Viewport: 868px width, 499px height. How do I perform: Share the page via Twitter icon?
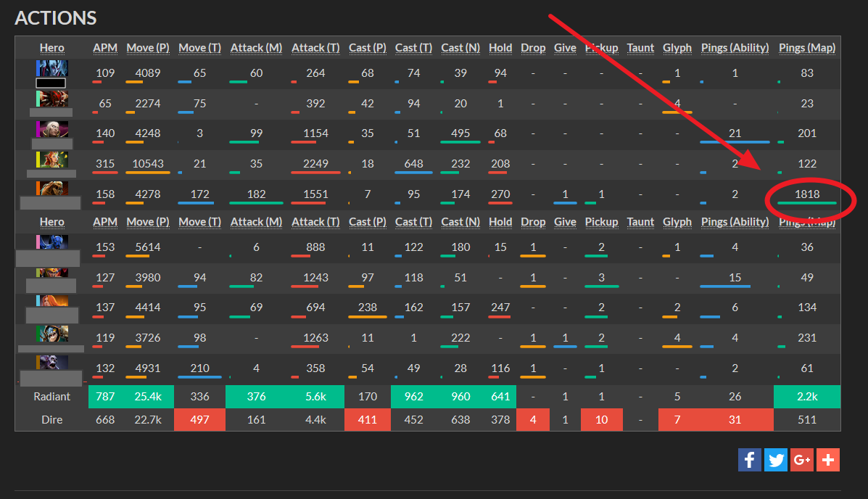(775, 459)
